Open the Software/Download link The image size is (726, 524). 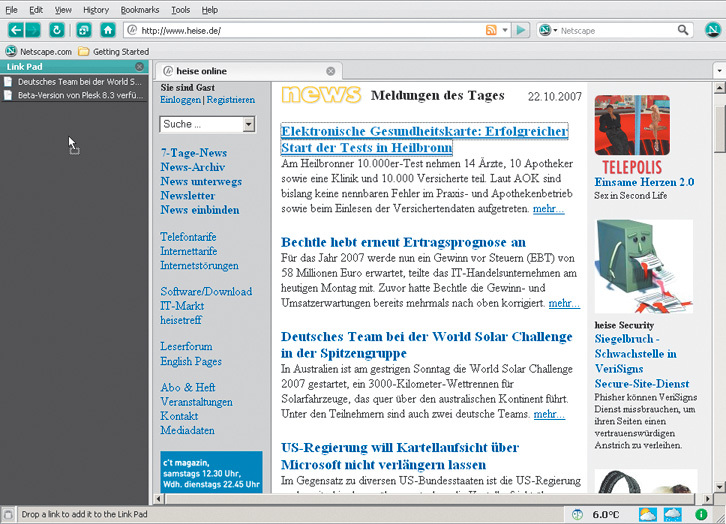[x=206, y=292]
